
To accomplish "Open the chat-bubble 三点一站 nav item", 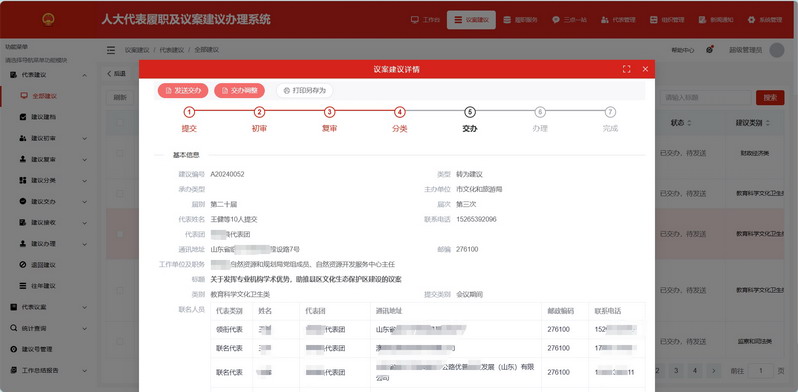I will point(569,20).
